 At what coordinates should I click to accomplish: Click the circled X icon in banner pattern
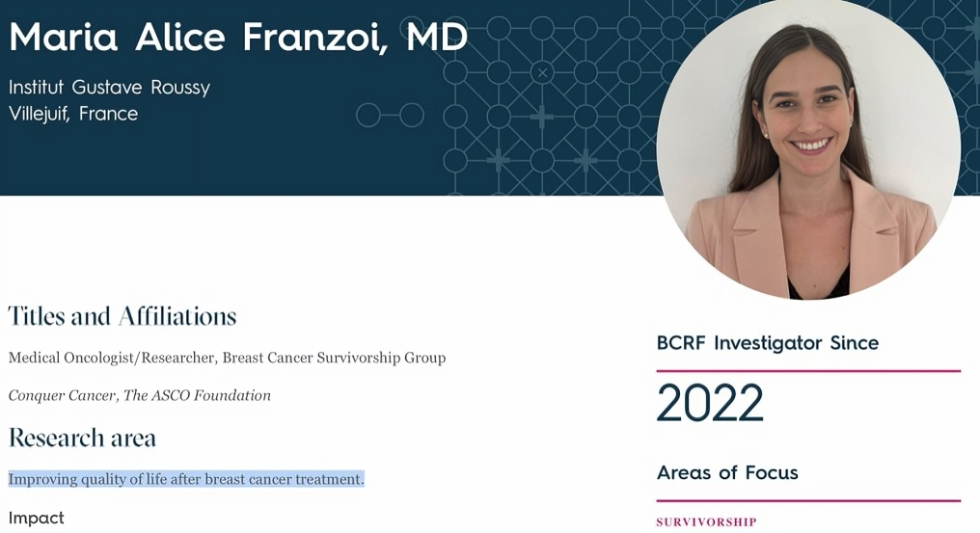coord(542,72)
